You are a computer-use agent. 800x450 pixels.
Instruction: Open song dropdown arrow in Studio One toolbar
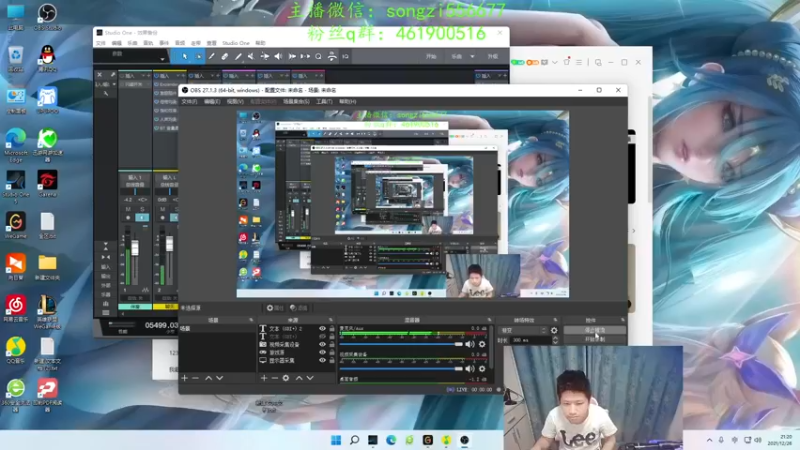click(472, 57)
